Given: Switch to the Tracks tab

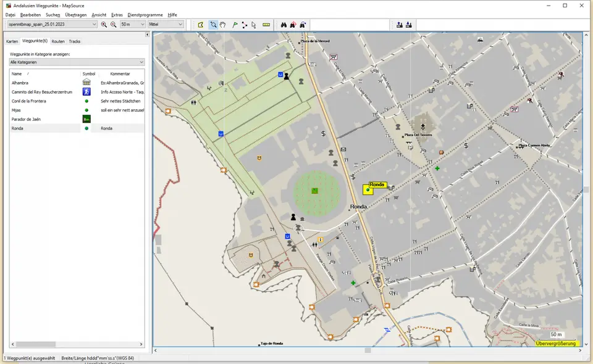Looking at the screenshot, I should click(x=75, y=41).
